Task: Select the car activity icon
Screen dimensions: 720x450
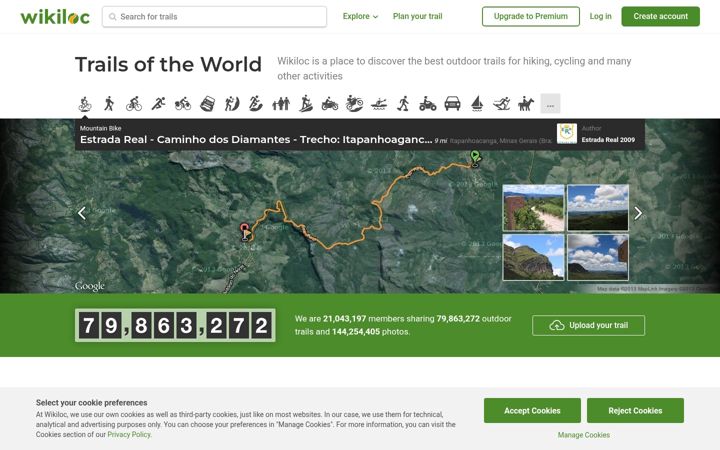Action: click(452, 104)
